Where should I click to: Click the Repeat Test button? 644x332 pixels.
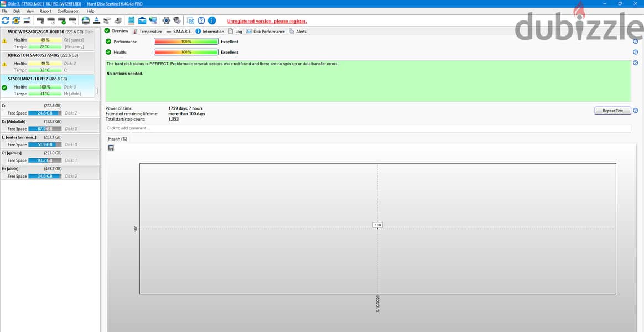pos(613,111)
